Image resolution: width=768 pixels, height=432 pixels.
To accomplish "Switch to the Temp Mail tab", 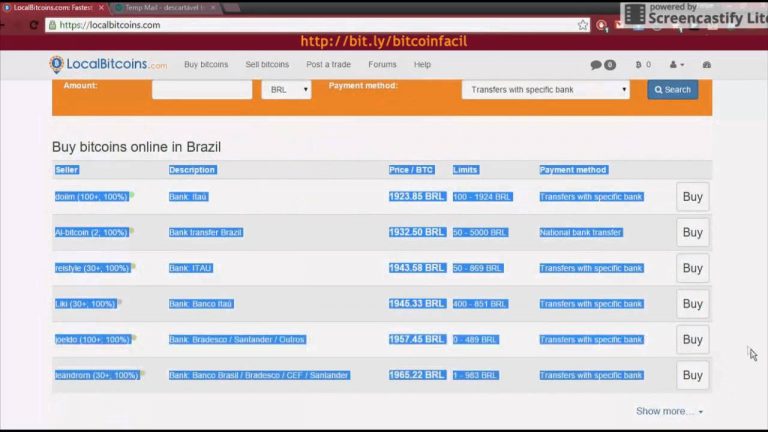I will click(164, 8).
